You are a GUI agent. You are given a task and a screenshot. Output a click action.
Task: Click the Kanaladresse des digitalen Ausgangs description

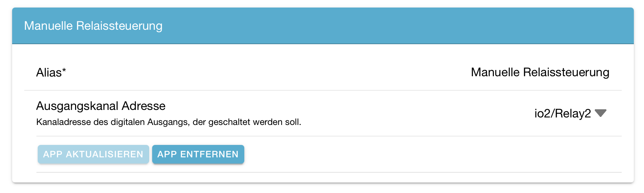169,122
